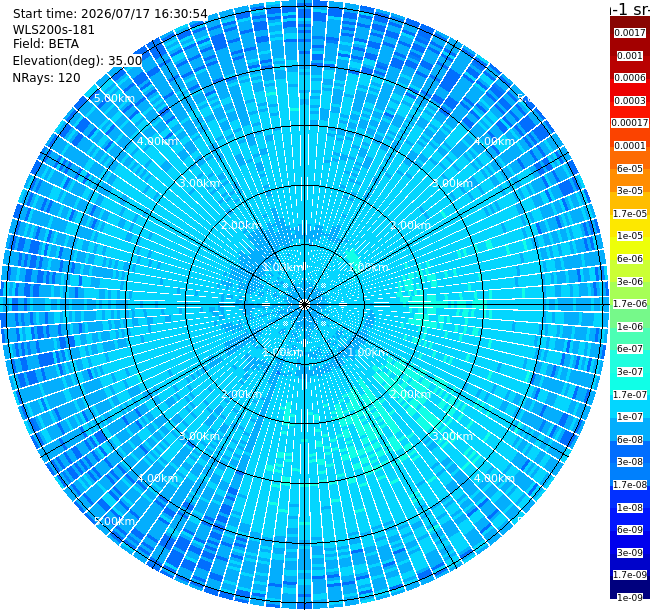Click the southeast 4.00km range label
Image resolution: width=650 pixels, height=610 pixels.
494,478
